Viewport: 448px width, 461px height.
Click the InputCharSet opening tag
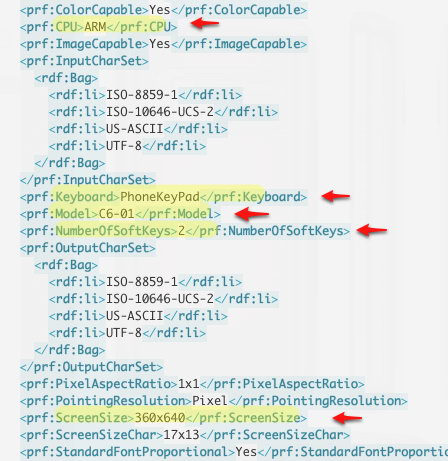click(84, 61)
